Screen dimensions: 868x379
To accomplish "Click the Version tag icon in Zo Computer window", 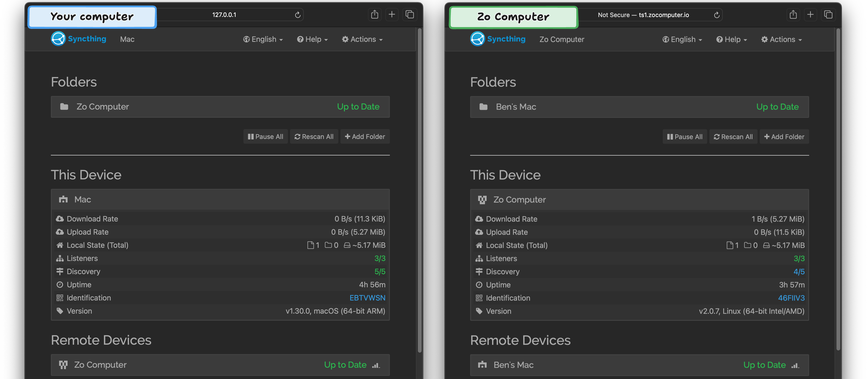I will tap(479, 311).
